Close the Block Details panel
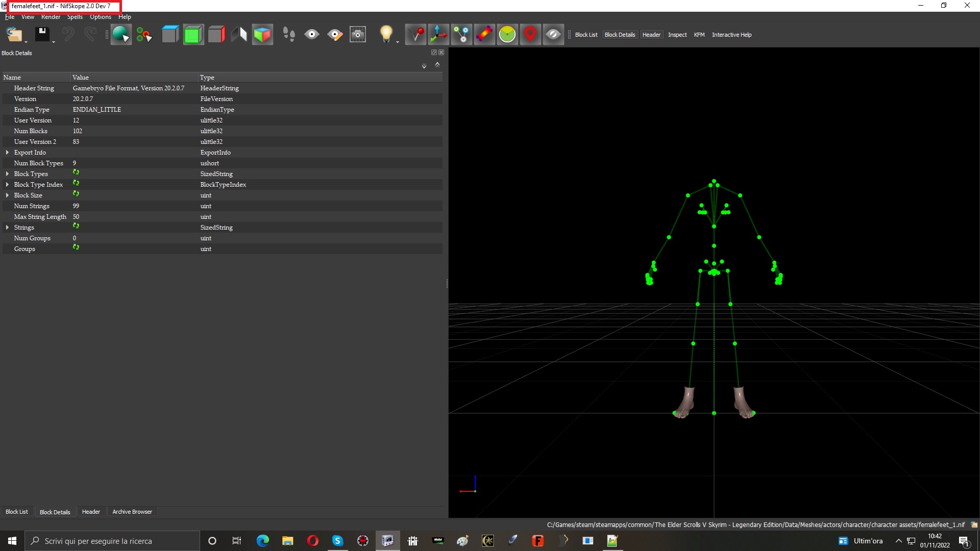Screen dimensions: 980x551 (442, 52)
